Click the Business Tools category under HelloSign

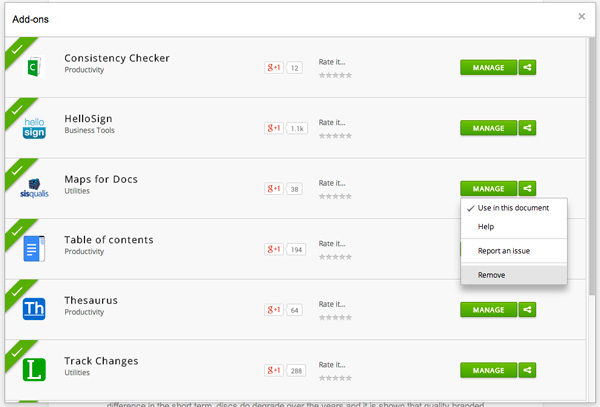coord(90,130)
